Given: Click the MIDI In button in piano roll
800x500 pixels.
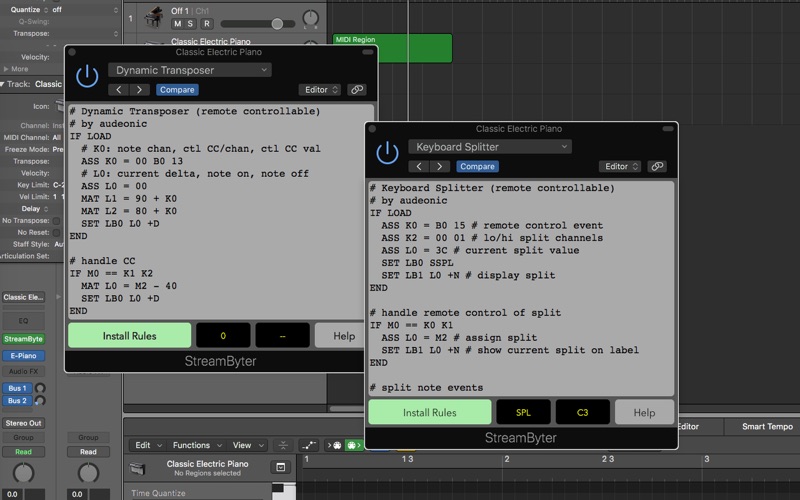Looking at the screenshot, I should point(334,445).
